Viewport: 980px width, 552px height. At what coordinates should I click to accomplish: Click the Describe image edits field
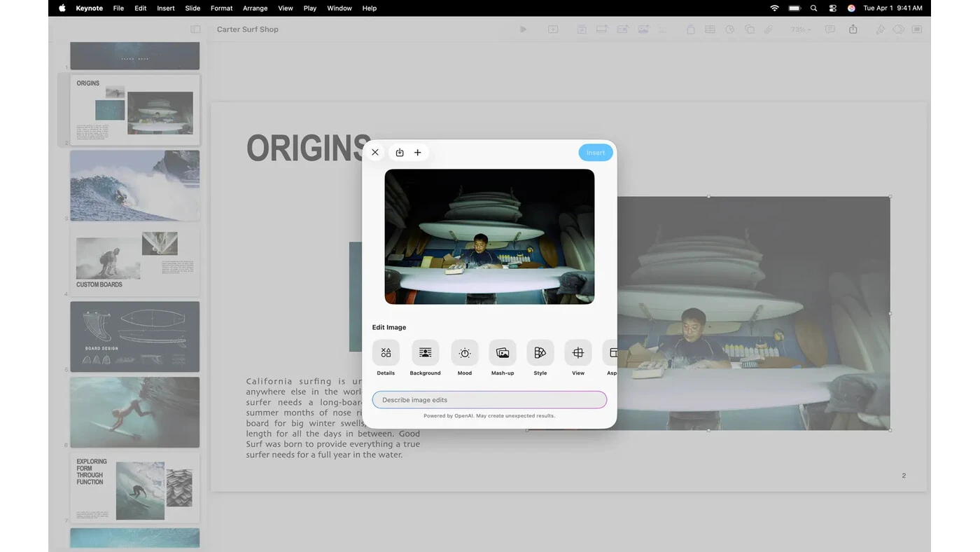click(489, 400)
